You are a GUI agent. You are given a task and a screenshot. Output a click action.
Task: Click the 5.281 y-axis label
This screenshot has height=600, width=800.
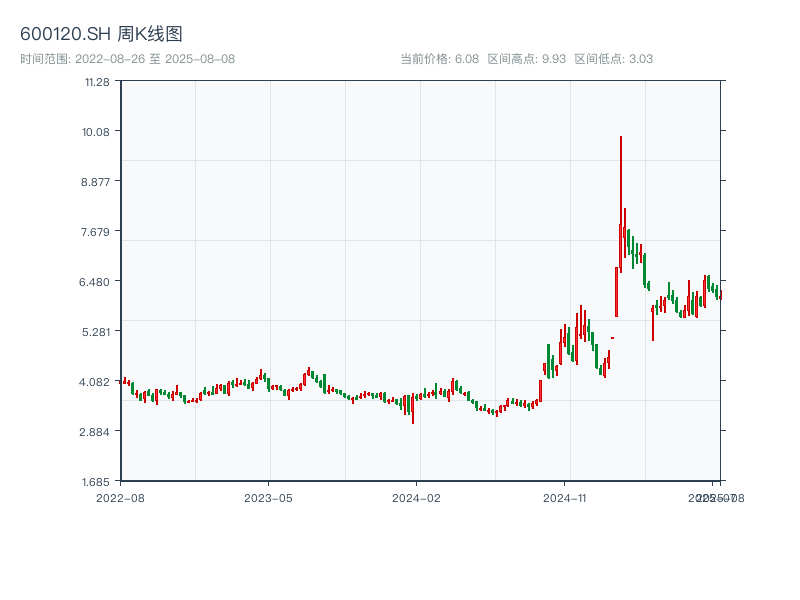96,332
